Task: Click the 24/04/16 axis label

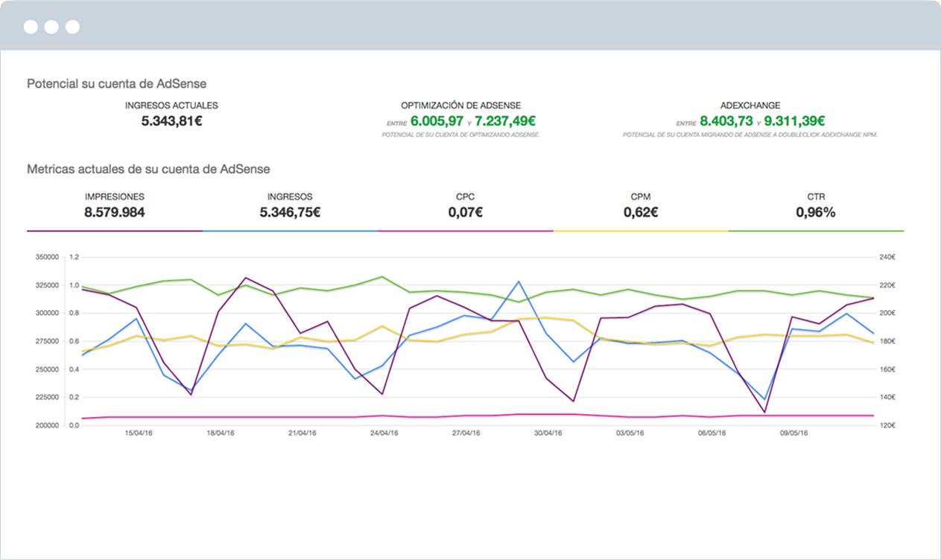Action: click(x=384, y=430)
